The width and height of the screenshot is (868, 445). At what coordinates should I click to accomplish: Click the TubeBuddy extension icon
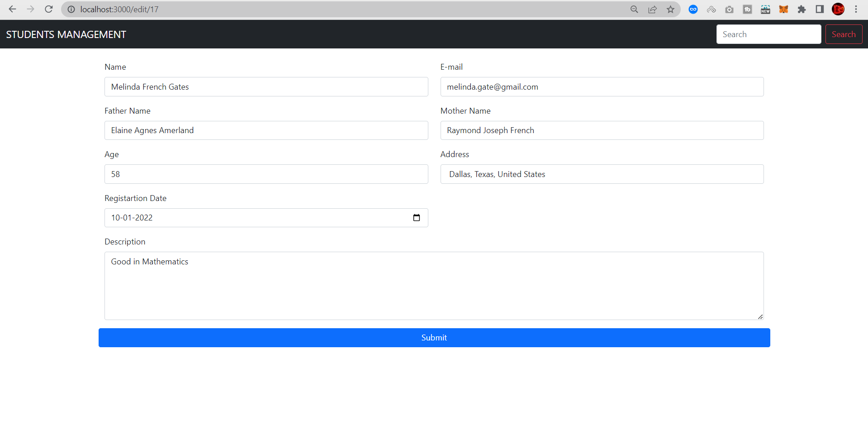click(x=747, y=9)
